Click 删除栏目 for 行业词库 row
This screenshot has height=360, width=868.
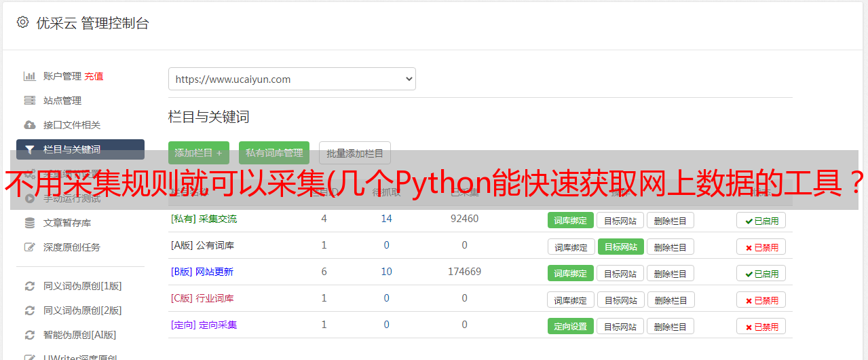click(x=671, y=300)
